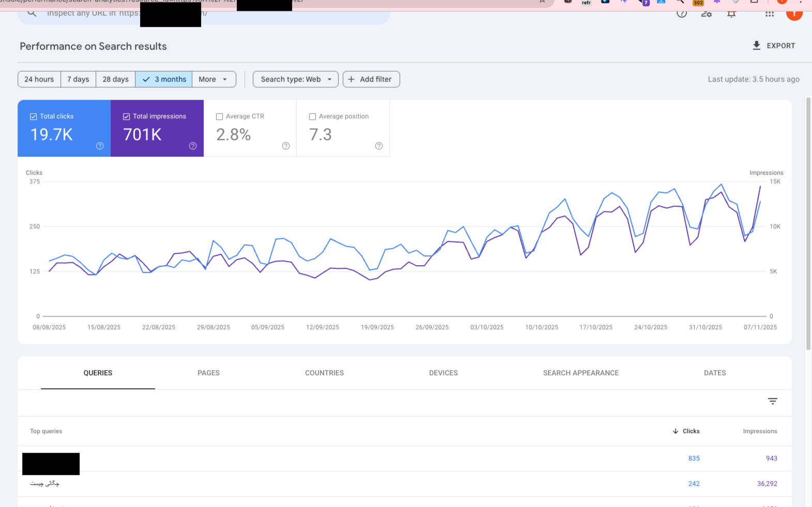Viewport: 812px width, 507px height.
Task: Sort the table by the Clicks column
Action: pyautogui.click(x=686, y=431)
